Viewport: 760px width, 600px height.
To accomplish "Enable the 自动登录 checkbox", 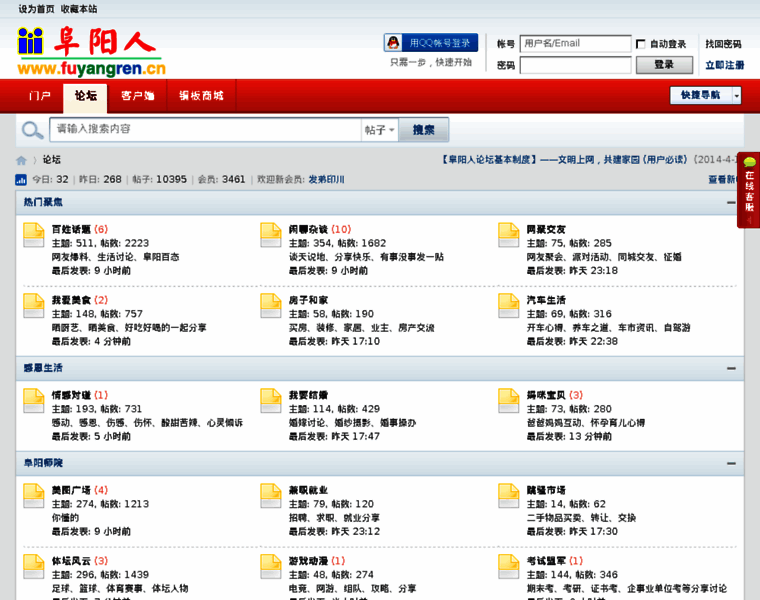I will [640, 44].
